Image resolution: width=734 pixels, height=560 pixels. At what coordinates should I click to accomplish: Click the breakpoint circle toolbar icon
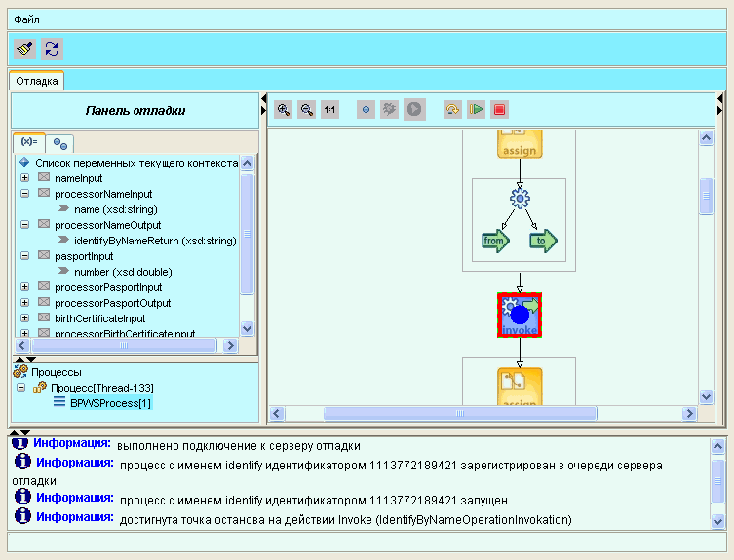pyautogui.click(x=366, y=110)
